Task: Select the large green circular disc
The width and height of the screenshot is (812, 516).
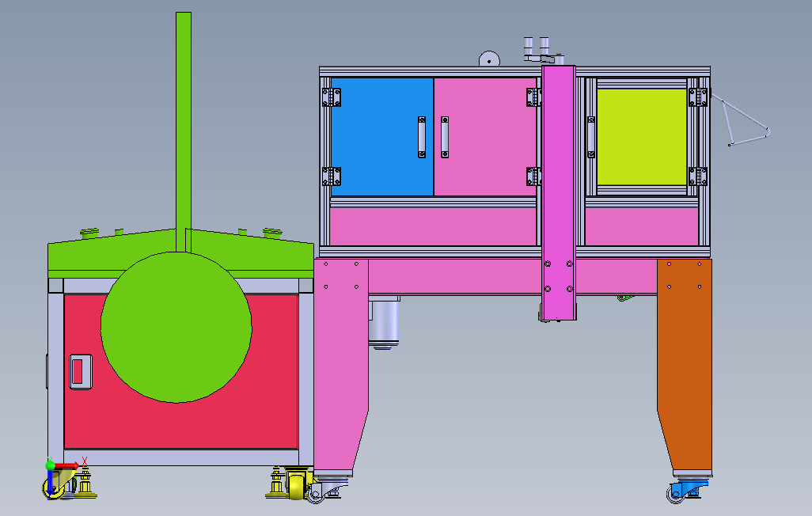Action: tap(176, 327)
